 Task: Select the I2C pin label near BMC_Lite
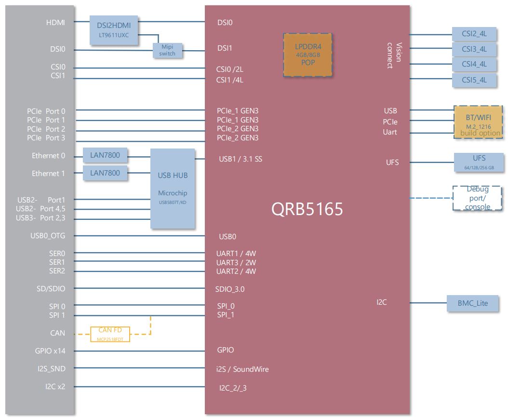point(382,302)
